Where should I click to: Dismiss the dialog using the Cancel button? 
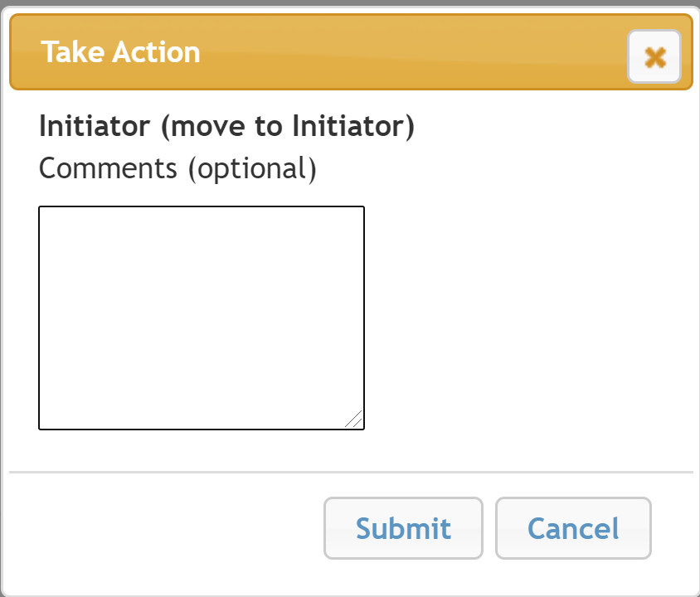[x=573, y=528]
